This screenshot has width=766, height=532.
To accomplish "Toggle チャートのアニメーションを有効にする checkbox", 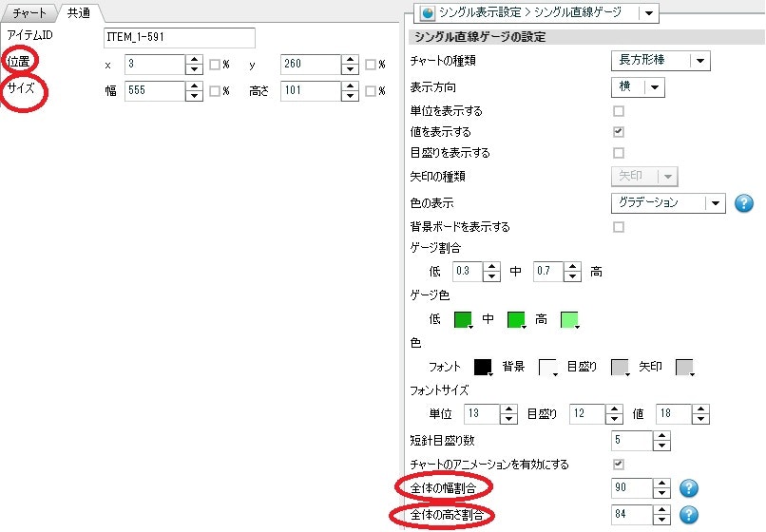I will point(619,465).
